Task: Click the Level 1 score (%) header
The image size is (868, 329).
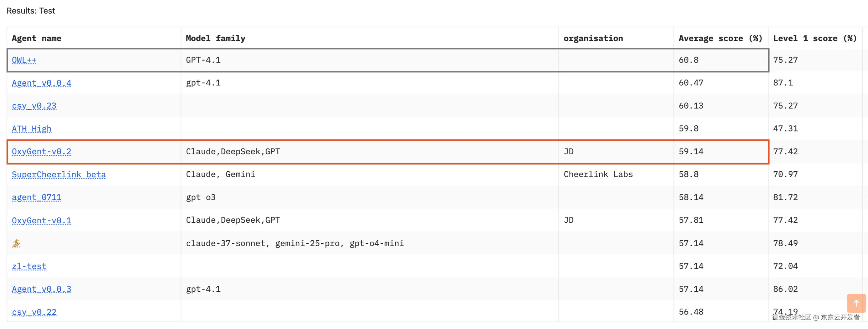Action: coord(814,39)
